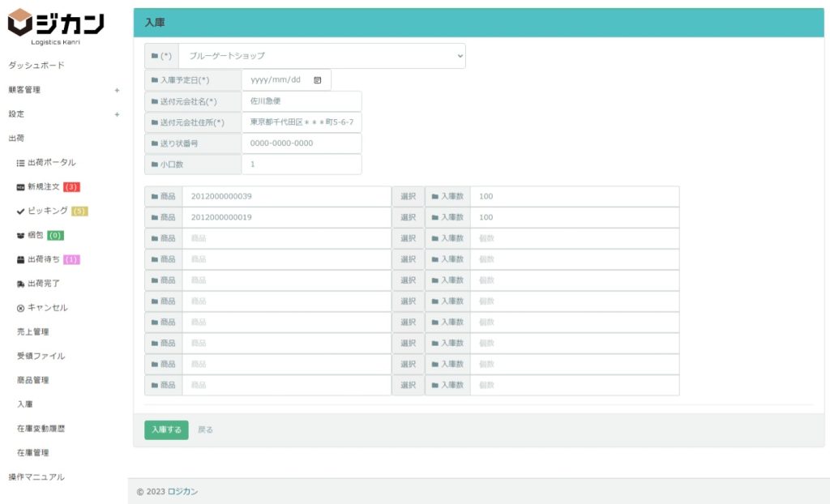The width and height of the screenshot is (830, 504).
Task: Click the 戻る link
Action: point(206,430)
